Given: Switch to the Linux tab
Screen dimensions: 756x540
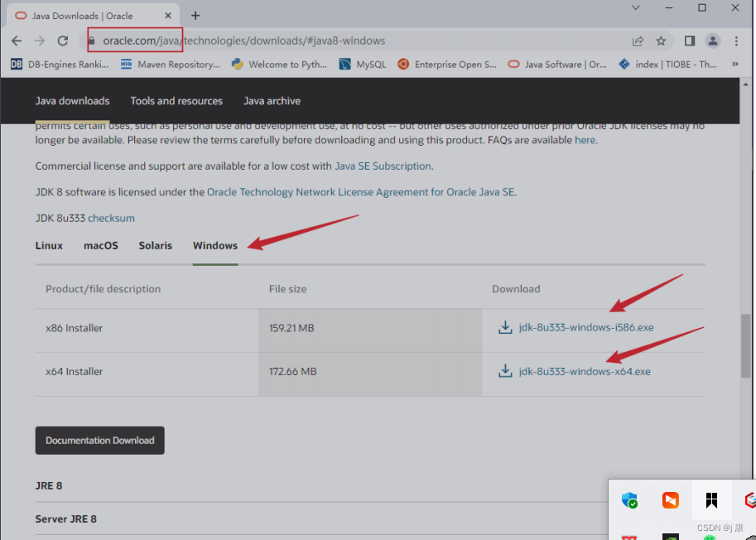Looking at the screenshot, I should point(49,245).
